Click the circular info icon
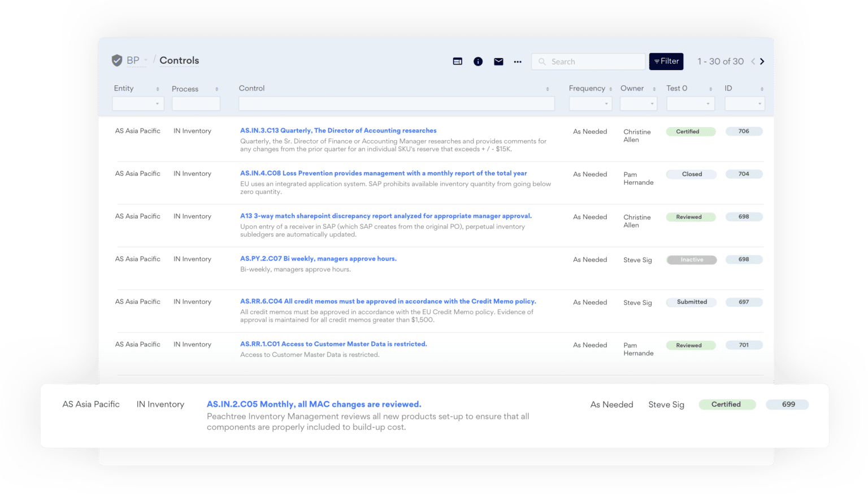The height and width of the screenshot is (496, 868). click(478, 61)
